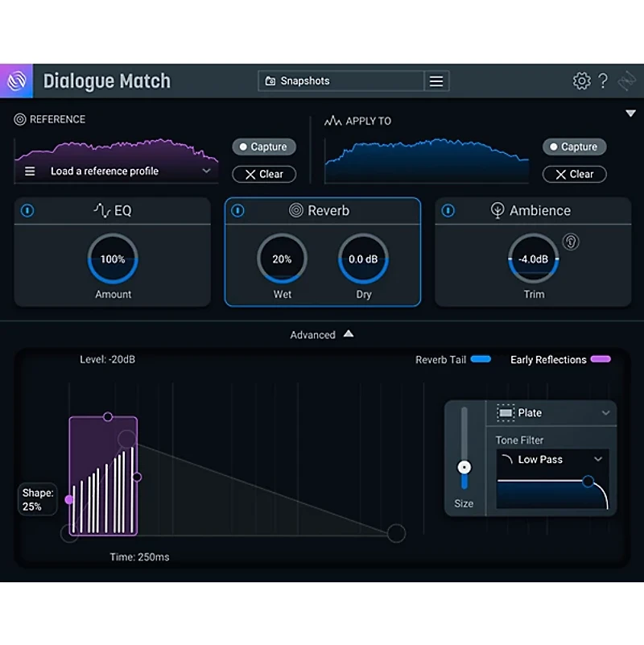Click the iZotope logo in the top-left corner
The width and height of the screenshot is (644, 645).
(x=16, y=81)
